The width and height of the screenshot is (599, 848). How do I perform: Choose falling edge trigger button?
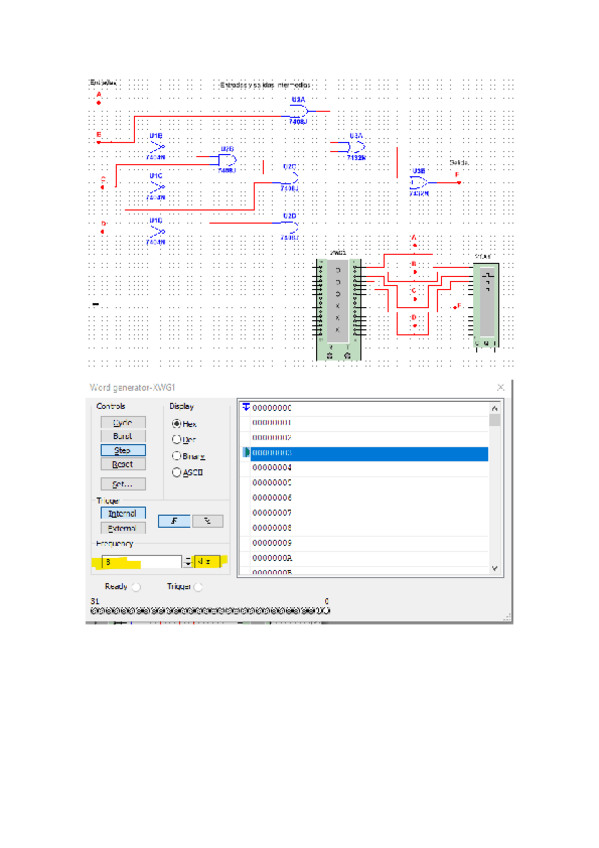[208, 521]
